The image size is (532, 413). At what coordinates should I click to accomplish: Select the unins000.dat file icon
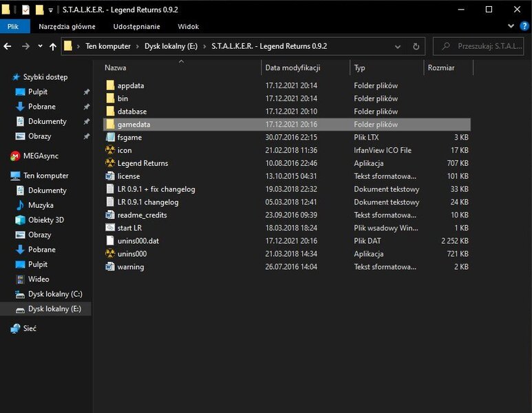tap(110, 241)
